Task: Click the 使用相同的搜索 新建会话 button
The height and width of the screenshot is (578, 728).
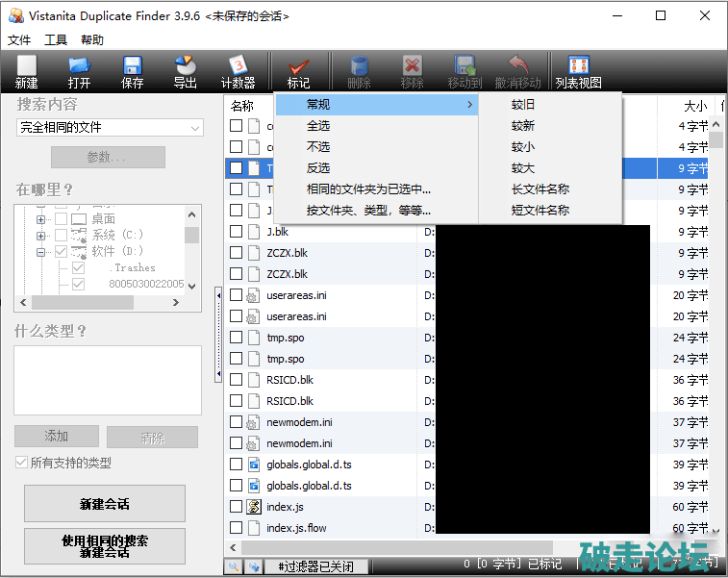Action: pos(104,546)
